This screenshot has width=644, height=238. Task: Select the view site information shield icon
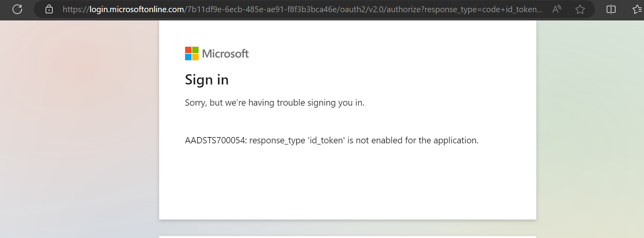(x=49, y=9)
